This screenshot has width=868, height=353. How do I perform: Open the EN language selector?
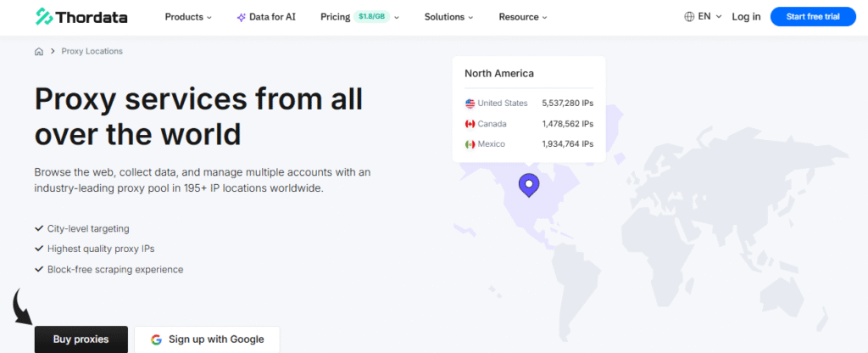(x=709, y=17)
